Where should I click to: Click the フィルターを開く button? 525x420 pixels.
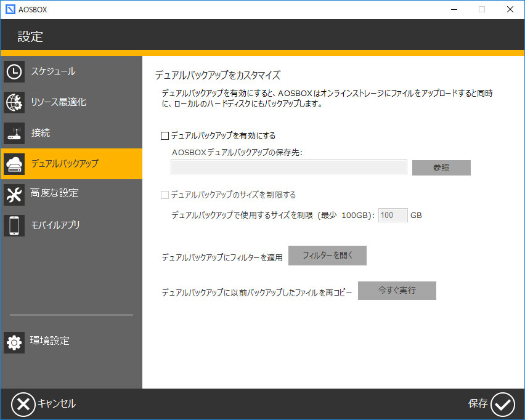coord(327,256)
